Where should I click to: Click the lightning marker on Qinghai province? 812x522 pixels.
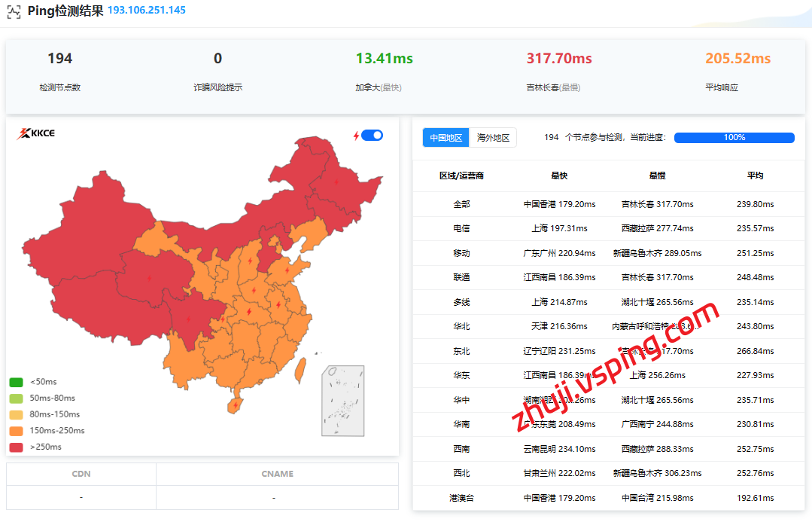point(148,278)
